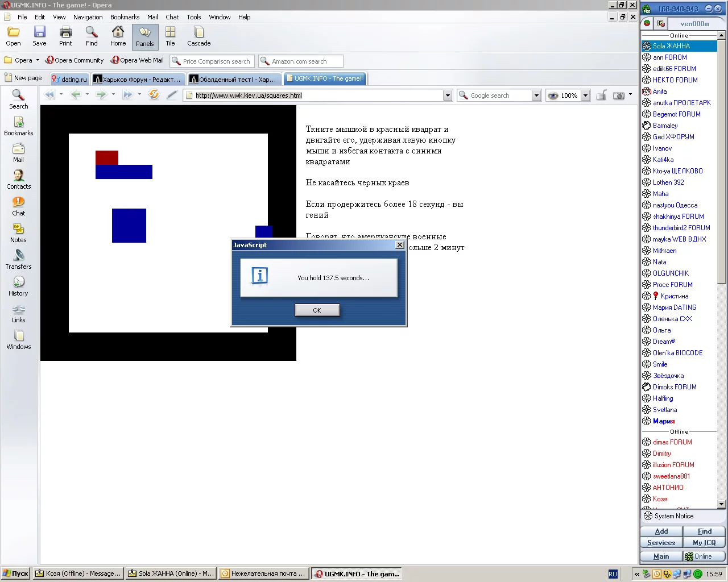Click OK in the JavaScript dialog
Viewport: 728px width, 582px height.
(x=317, y=310)
